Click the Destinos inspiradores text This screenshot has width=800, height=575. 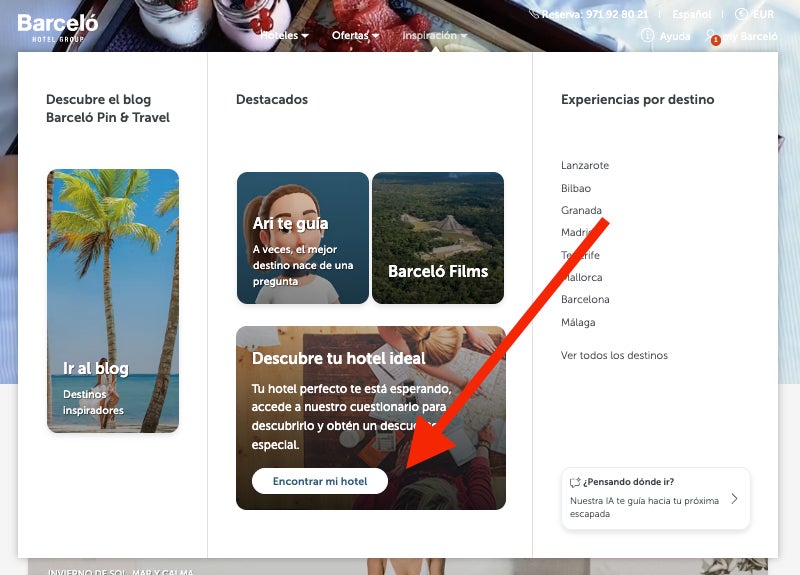[93, 402]
